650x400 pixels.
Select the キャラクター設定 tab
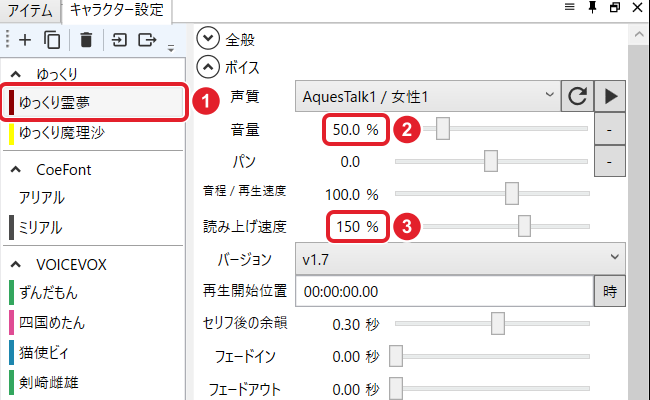click(x=116, y=10)
